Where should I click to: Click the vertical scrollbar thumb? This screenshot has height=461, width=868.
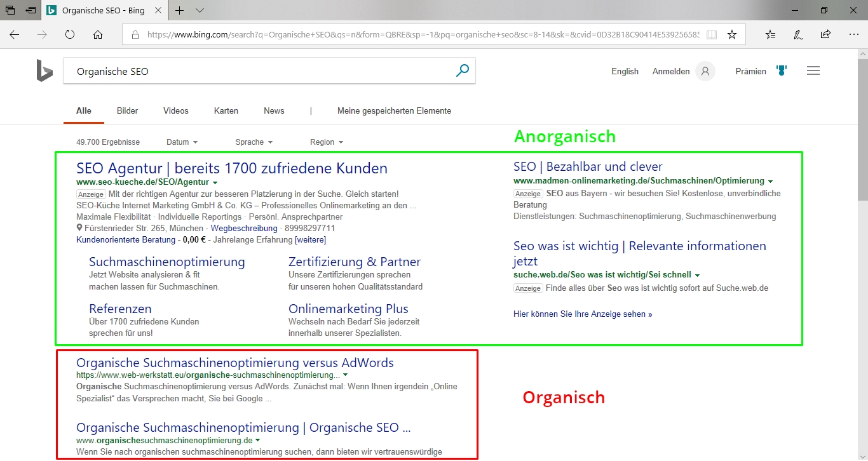click(x=862, y=129)
